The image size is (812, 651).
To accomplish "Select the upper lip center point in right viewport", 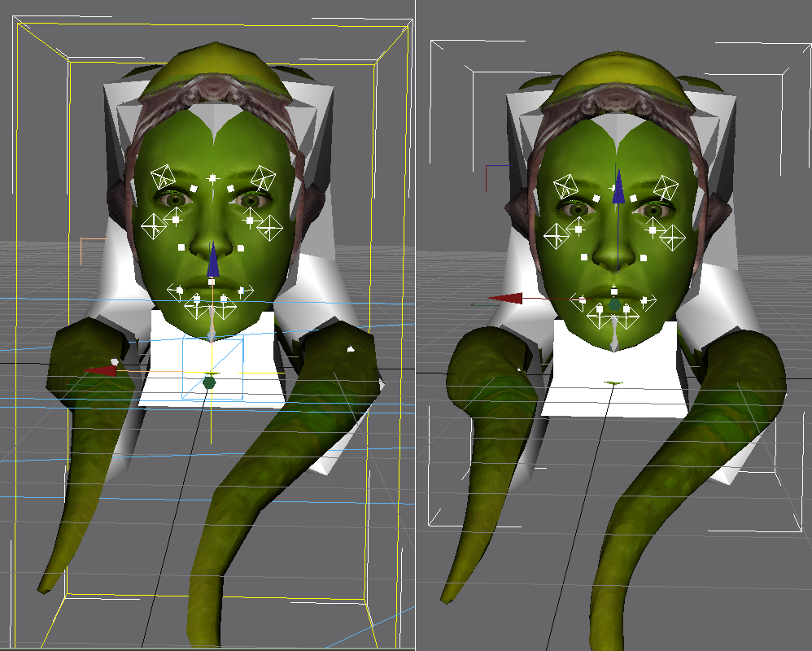I will coord(615,290).
